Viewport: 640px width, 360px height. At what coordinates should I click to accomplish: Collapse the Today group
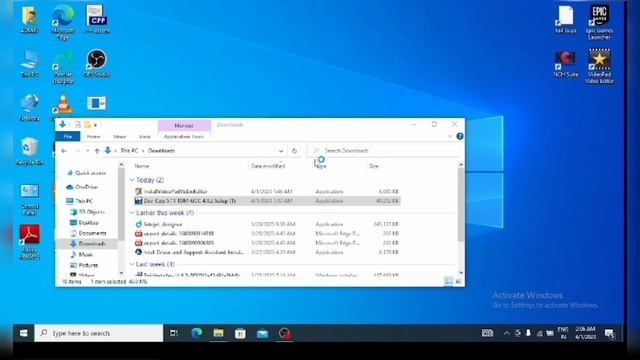132,180
